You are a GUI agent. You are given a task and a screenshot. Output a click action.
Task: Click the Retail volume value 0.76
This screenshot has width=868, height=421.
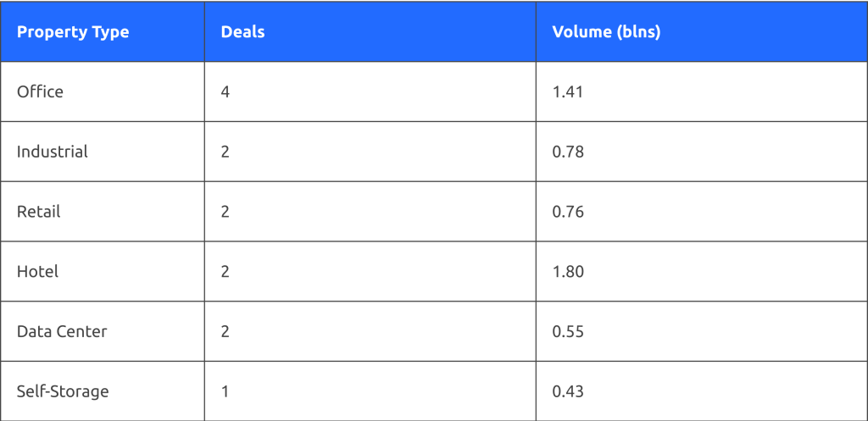coord(568,212)
